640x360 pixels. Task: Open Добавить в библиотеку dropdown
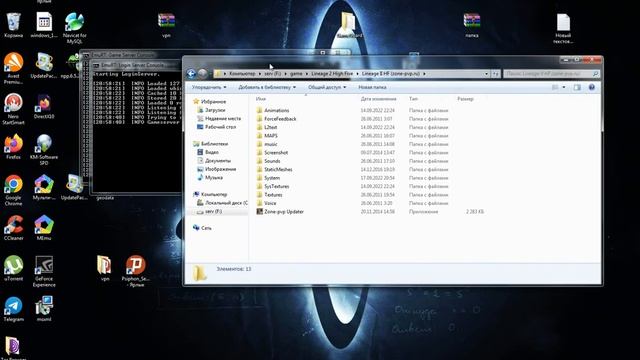pyautogui.click(x=267, y=87)
